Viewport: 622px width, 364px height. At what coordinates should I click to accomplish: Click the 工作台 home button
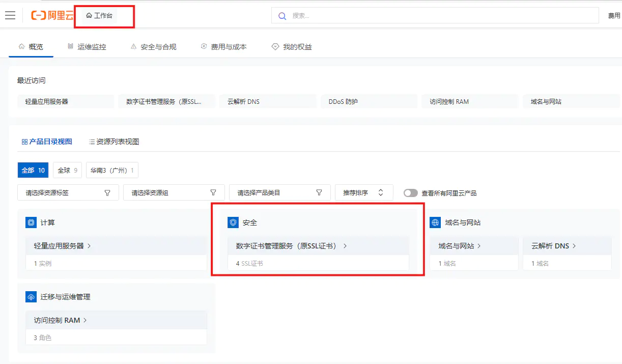(100, 15)
